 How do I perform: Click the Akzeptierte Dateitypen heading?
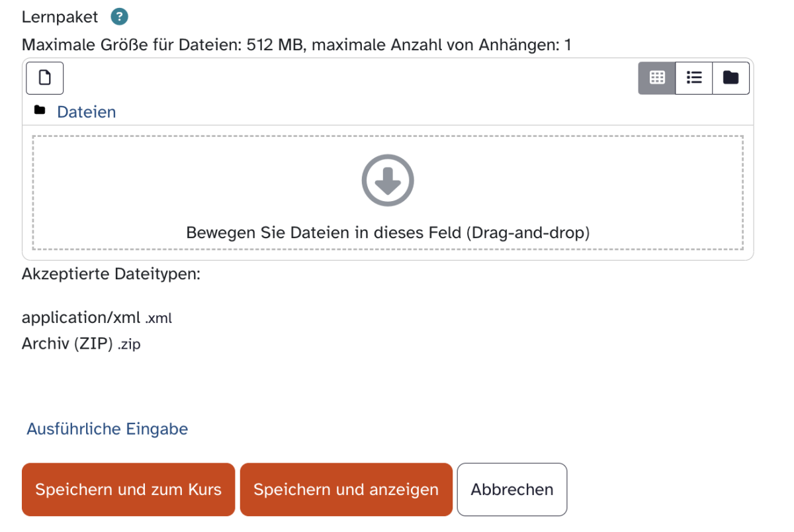pyautogui.click(x=111, y=274)
